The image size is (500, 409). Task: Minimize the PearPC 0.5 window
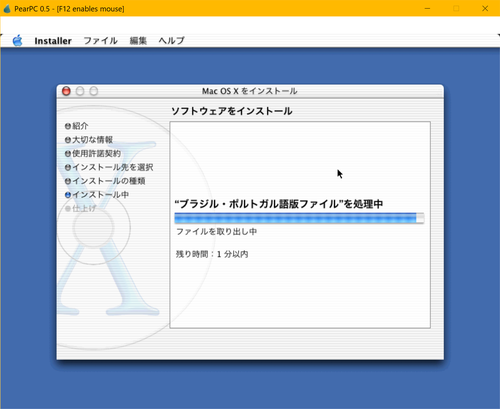coord(428,9)
